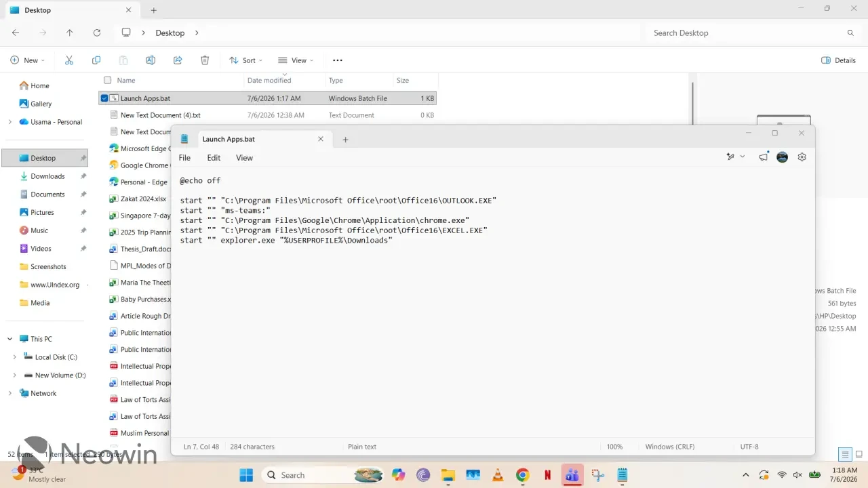Screen dimensions: 868x488
Task: Close the Launch Apps.bat Notepad tab
Action: coord(321,139)
